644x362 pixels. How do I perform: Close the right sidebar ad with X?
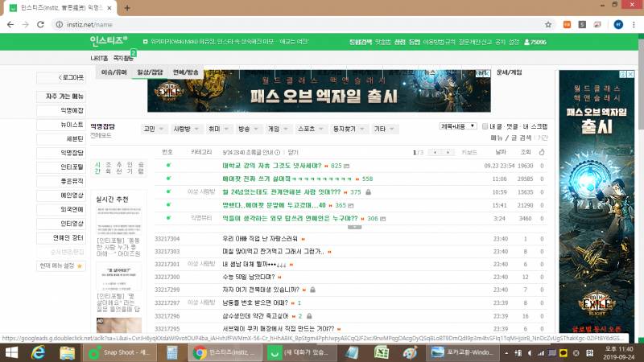click(630, 74)
